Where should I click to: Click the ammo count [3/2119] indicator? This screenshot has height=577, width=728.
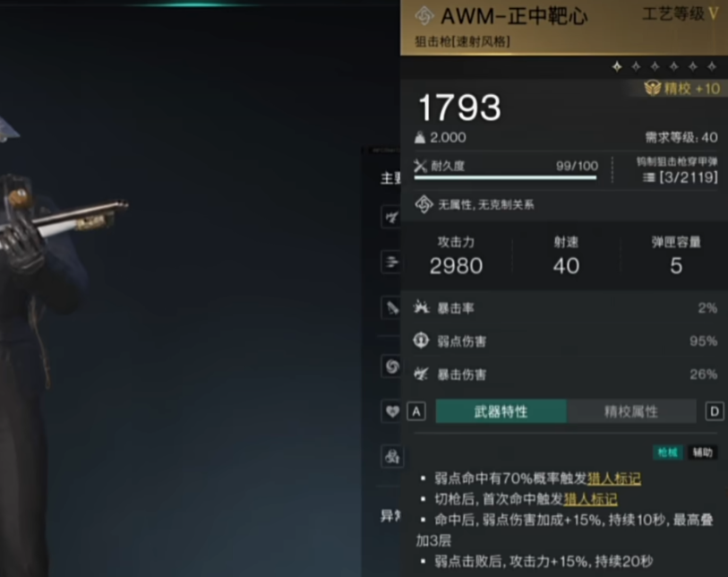coord(681,177)
